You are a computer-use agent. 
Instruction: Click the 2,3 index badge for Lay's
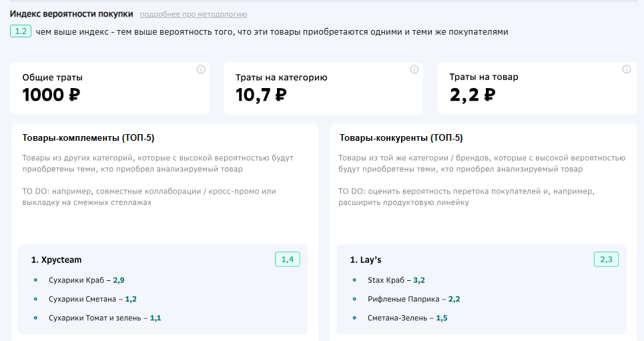point(606,260)
